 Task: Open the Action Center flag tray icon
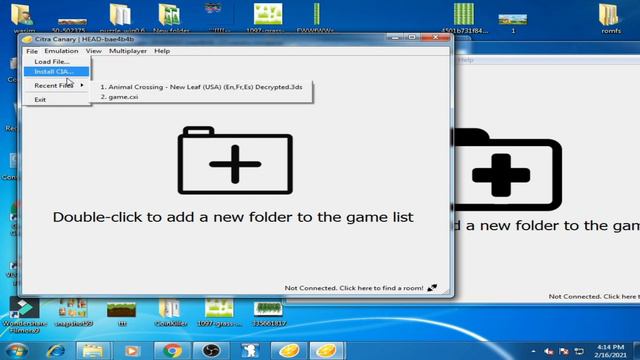564,351
